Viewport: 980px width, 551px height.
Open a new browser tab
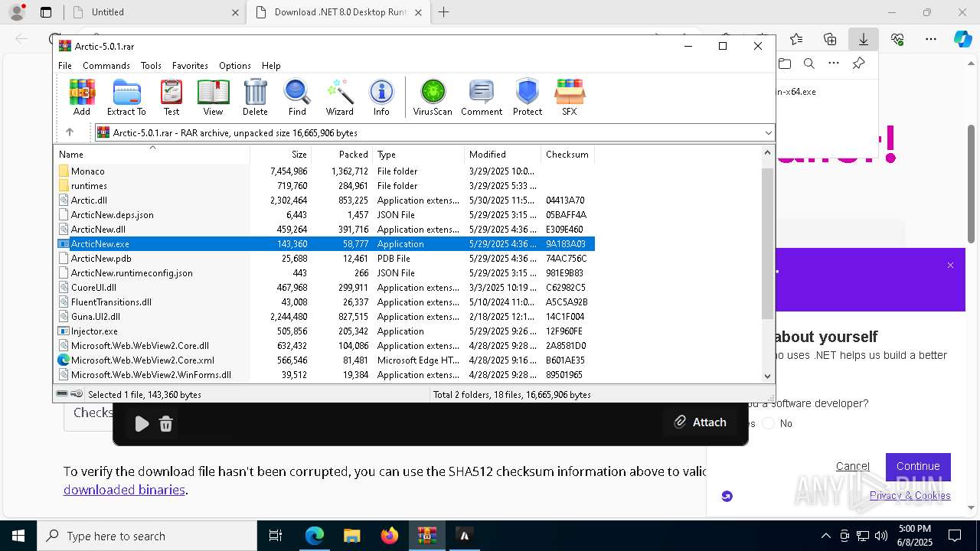point(443,12)
